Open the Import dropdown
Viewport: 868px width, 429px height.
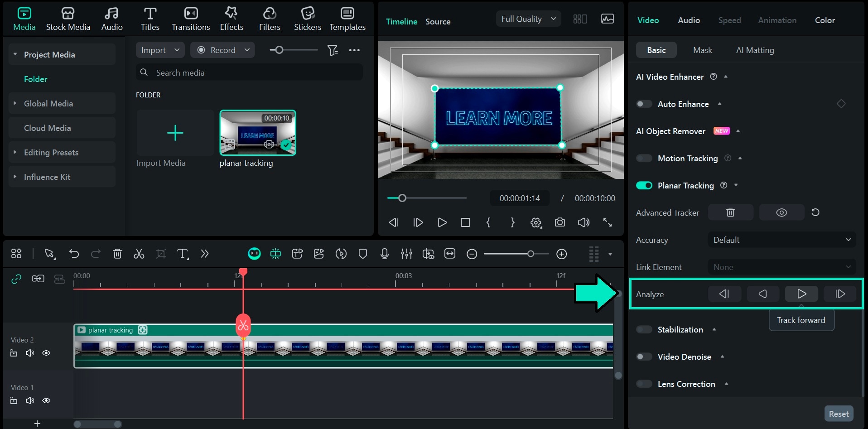point(160,50)
